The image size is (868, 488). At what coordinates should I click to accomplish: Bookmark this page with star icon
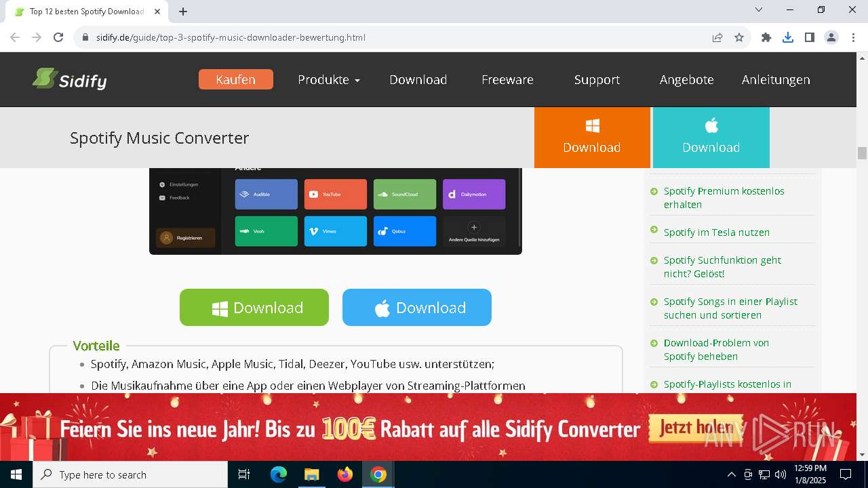739,37
